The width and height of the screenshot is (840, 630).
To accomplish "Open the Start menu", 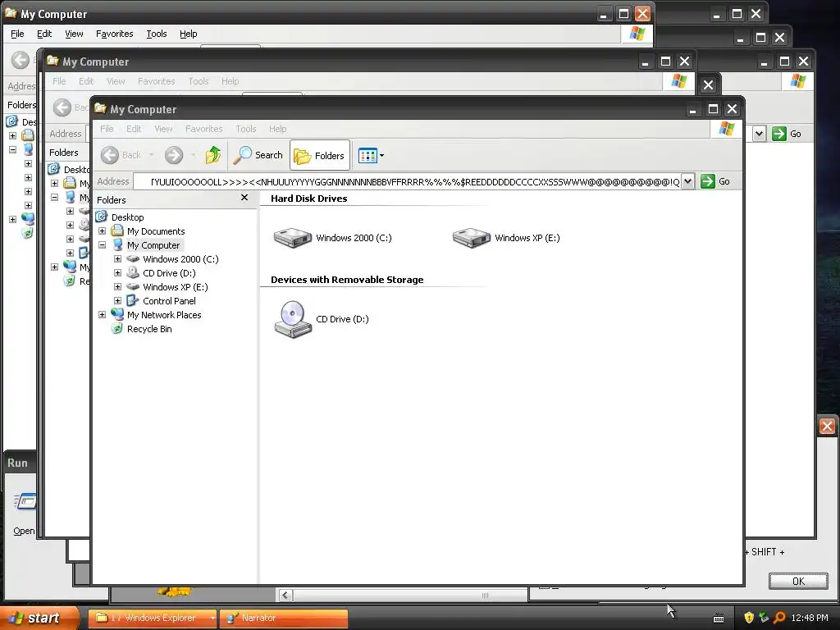I will (x=39, y=618).
